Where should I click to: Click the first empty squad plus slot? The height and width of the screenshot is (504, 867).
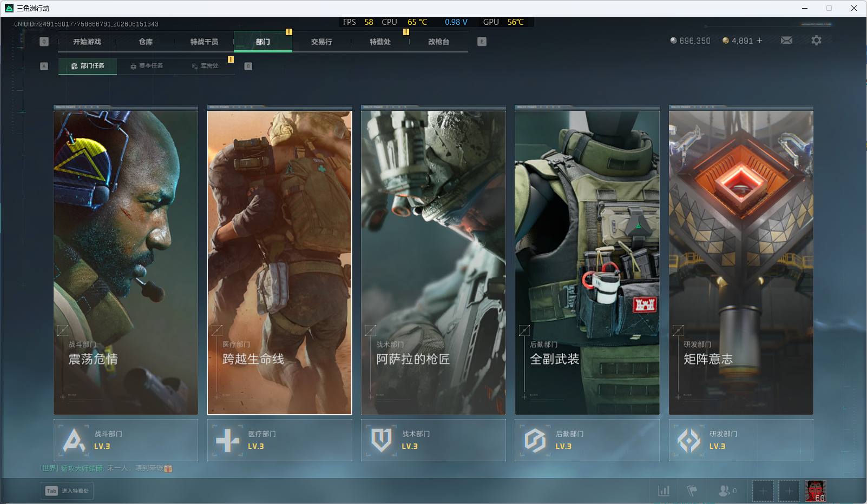point(763,491)
